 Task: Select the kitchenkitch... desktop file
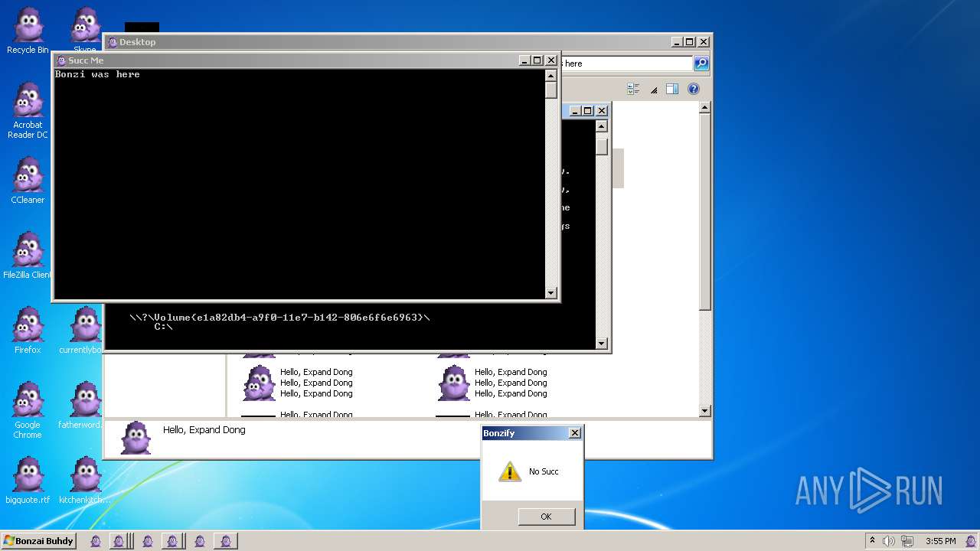(x=85, y=480)
